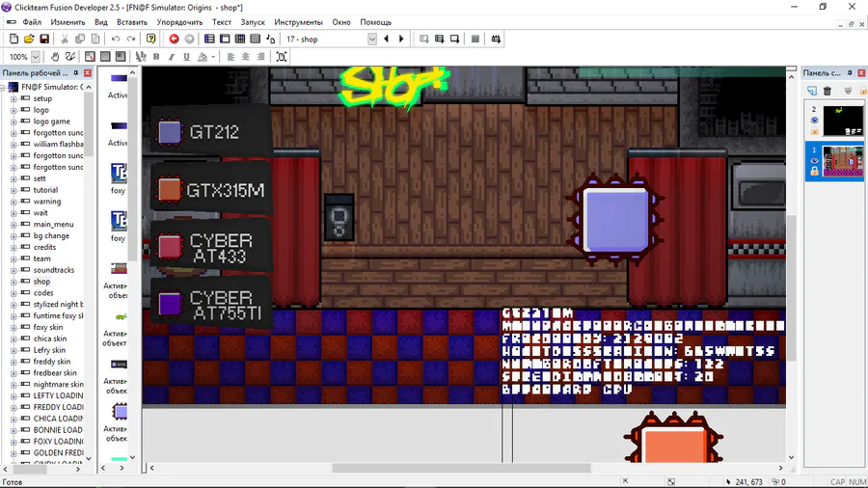The width and height of the screenshot is (868, 488).
Task: Expand the chica skin frame node
Action: [x=14, y=339]
